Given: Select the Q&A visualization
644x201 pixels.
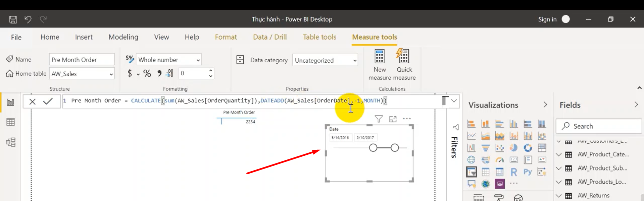Looking at the screenshot, I should (472, 184).
